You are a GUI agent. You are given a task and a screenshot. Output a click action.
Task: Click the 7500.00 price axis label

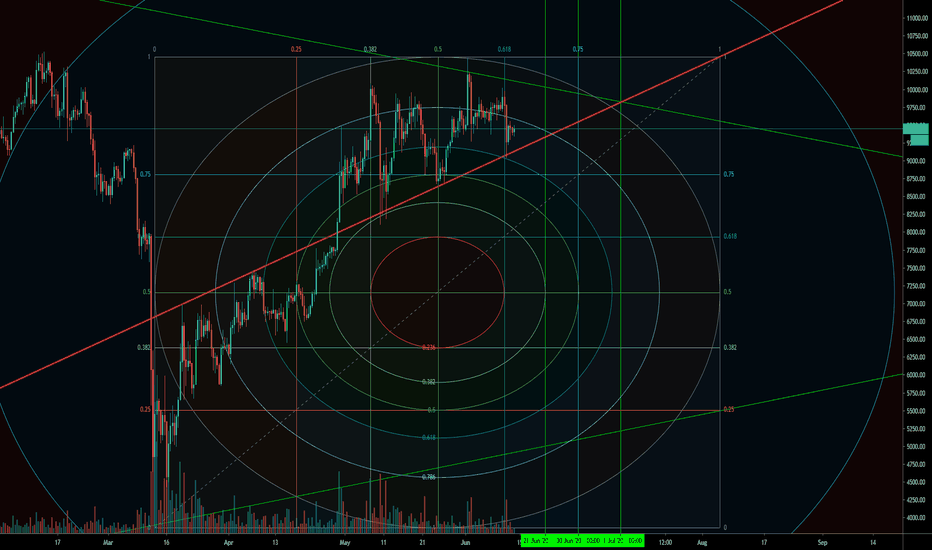917,268
